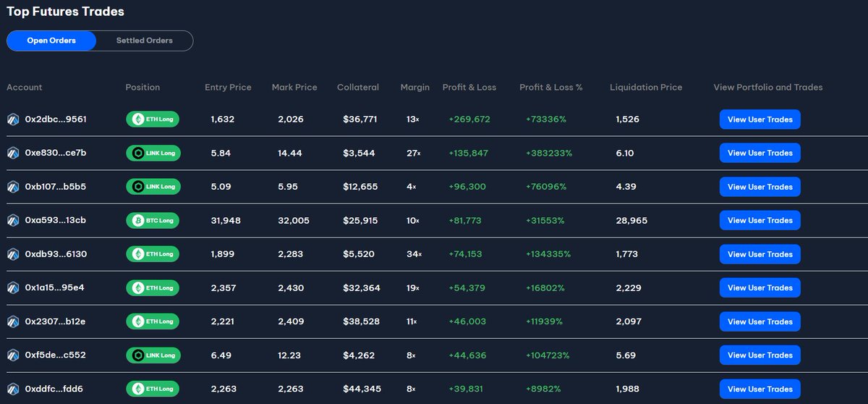View User Trades for account 0xb107...b5b5
868x404 pixels.
(759, 187)
